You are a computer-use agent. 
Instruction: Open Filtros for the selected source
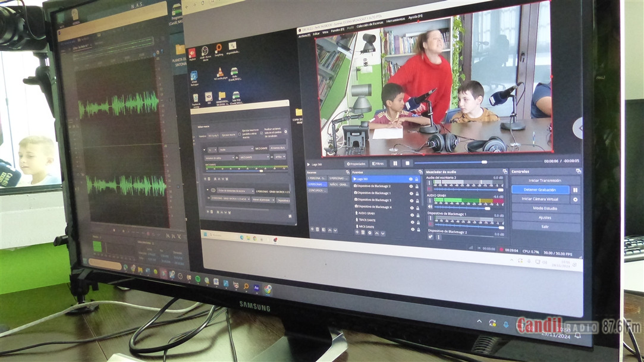pos(378,163)
